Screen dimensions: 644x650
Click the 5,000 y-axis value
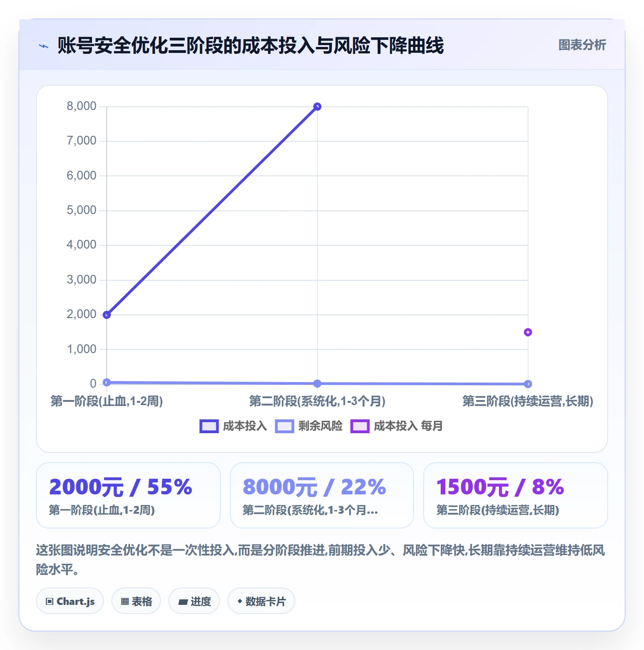(81, 210)
